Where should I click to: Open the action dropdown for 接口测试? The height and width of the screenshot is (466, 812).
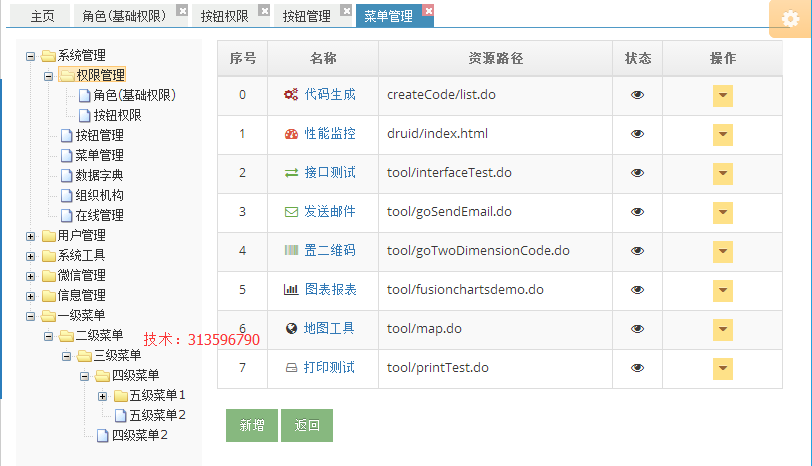point(723,173)
